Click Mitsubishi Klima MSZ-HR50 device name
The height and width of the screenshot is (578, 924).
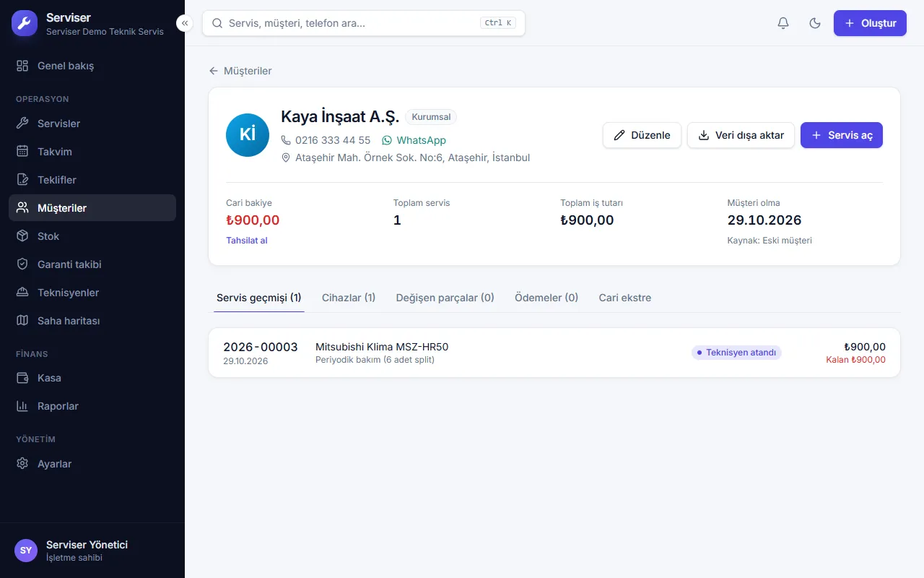click(x=382, y=347)
